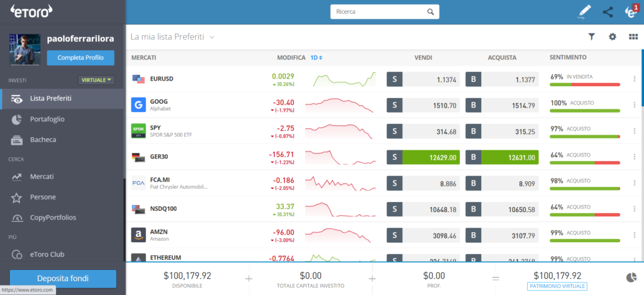Open more options for NSDQ100 row
The height and width of the screenshot is (295, 644).
pyautogui.click(x=635, y=209)
